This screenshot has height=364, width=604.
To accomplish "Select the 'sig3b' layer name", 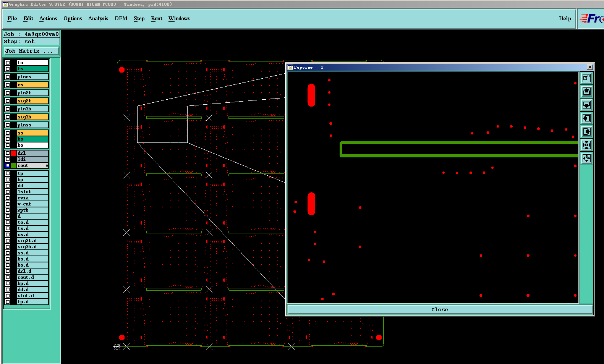I will (x=33, y=117).
